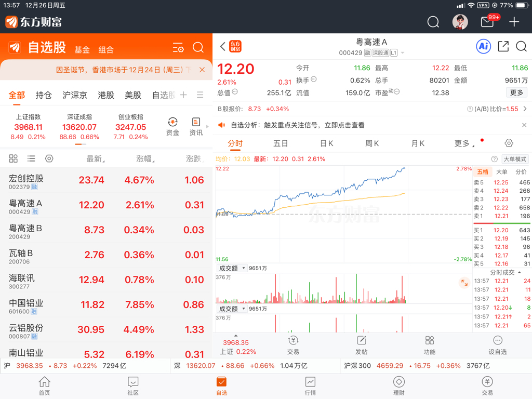Search from the stock detail header
532x399 pixels.
pyautogui.click(x=522, y=46)
